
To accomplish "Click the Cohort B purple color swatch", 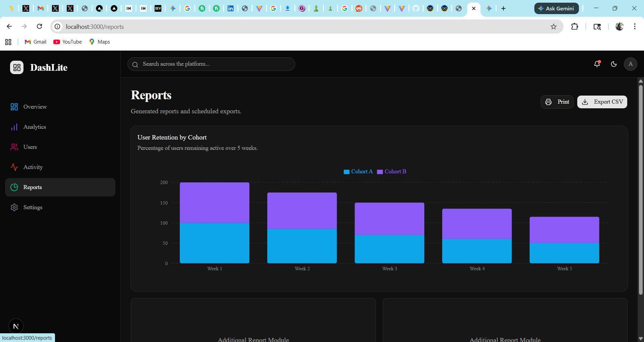I will [379, 172].
